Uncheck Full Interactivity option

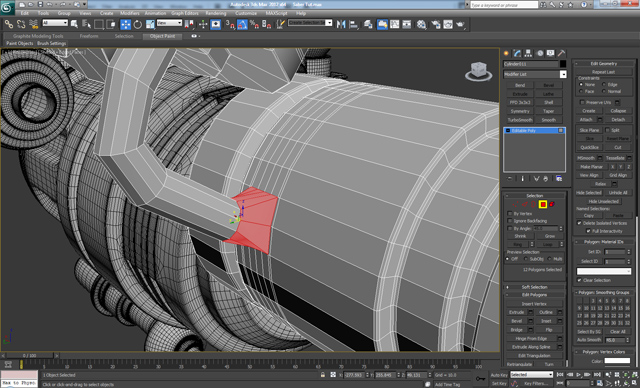588,231
